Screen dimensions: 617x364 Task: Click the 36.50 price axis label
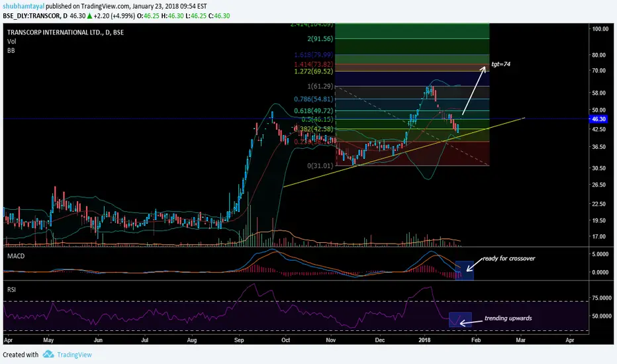600,146
